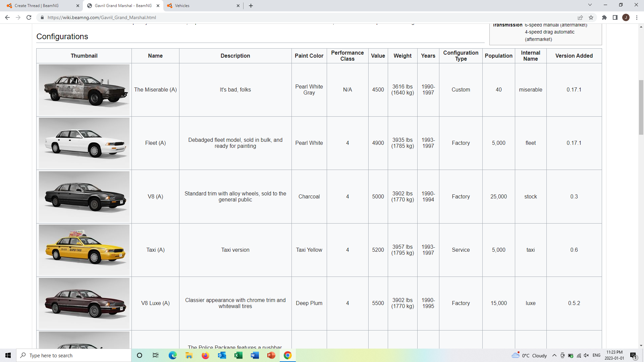Open Task View on the taskbar
Screen dimensions: 644x362
[156, 355]
